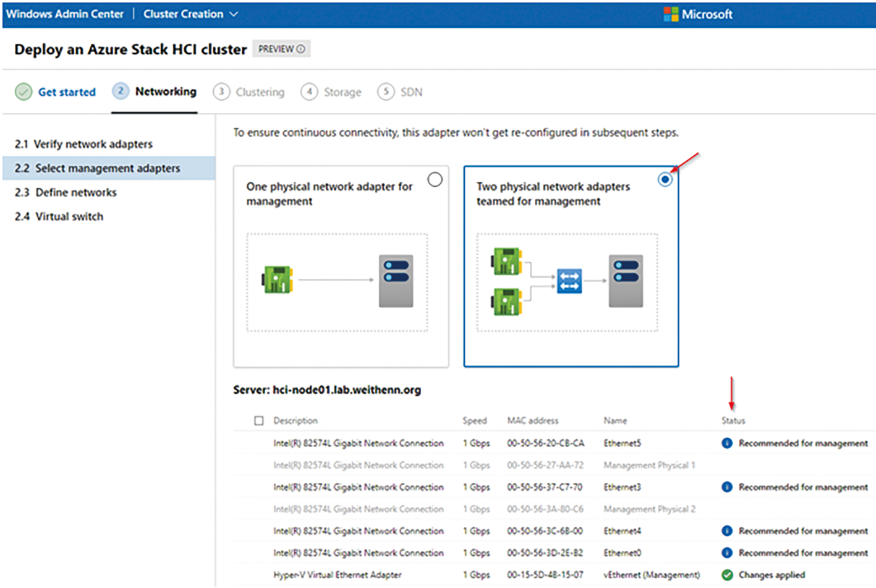
Task: Click the Management Physical 1 name
Action: click(x=649, y=465)
